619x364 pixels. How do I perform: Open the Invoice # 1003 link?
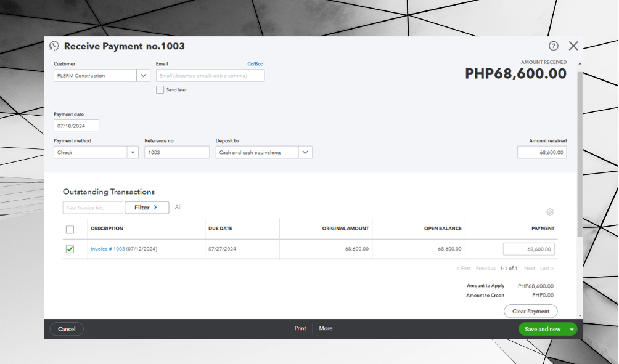(108, 249)
